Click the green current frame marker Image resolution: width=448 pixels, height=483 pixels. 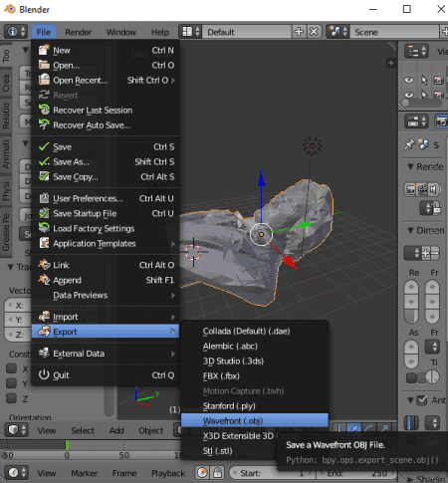pyautogui.click(x=67, y=445)
